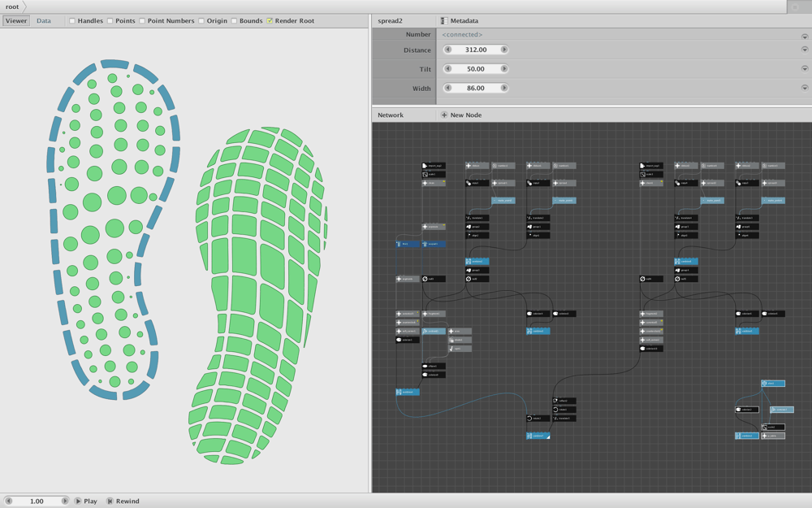Select the combine2 node
Screen dimensions: 812x508
(477, 261)
